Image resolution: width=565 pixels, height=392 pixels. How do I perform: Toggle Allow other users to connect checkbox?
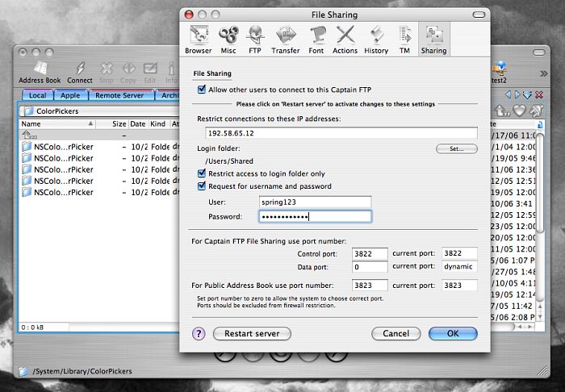[x=202, y=90]
